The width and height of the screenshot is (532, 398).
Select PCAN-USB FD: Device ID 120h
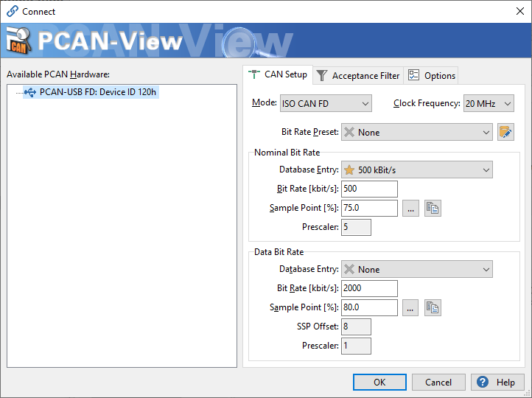pyautogui.click(x=91, y=92)
